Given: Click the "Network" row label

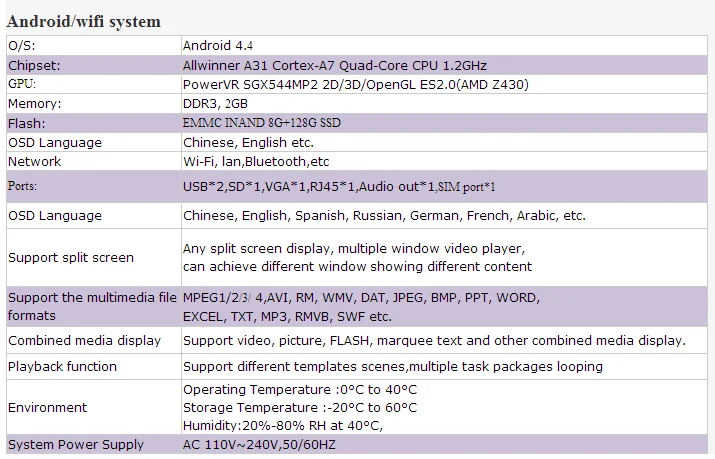Looking at the screenshot, I should (35, 162).
